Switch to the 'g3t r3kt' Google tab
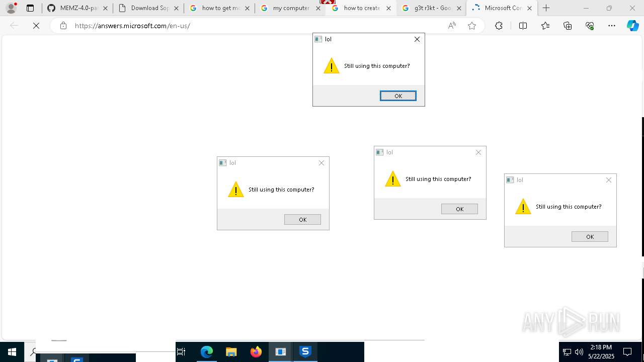Image resolution: width=644 pixels, height=362 pixels. pos(432,8)
